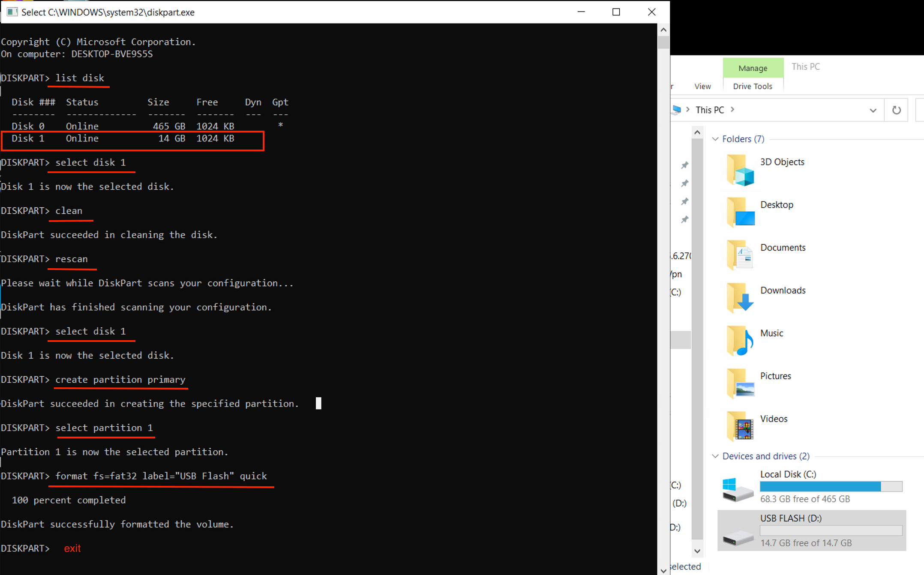924x575 pixels.
Task: Open the Documents folder icon
Action: (740, 255)
